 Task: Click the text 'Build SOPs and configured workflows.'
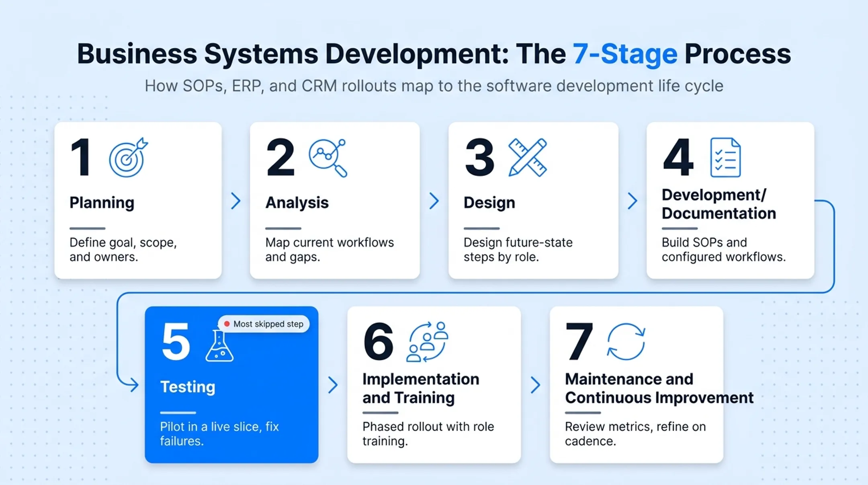coord(723,250)
